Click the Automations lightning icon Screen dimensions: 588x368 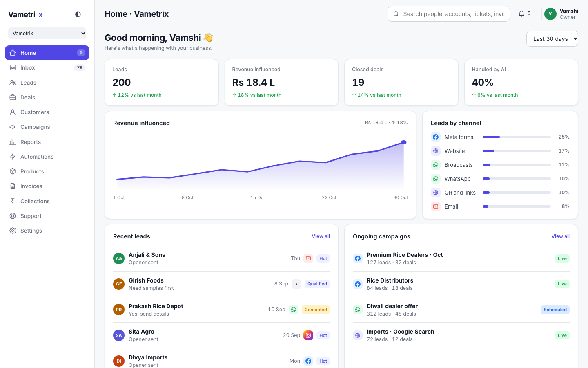(13, 157)
